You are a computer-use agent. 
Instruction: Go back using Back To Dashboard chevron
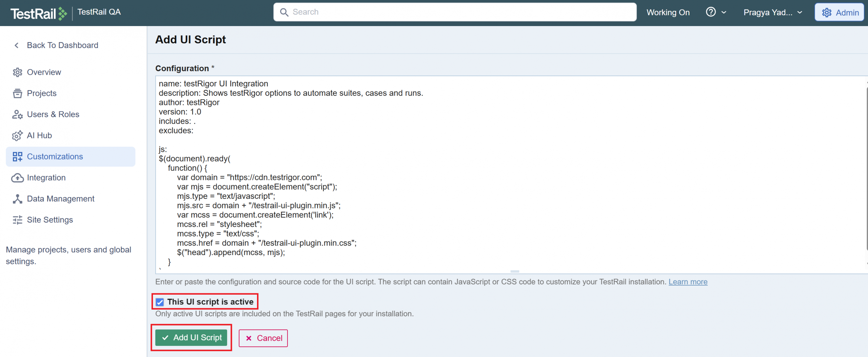16,45
